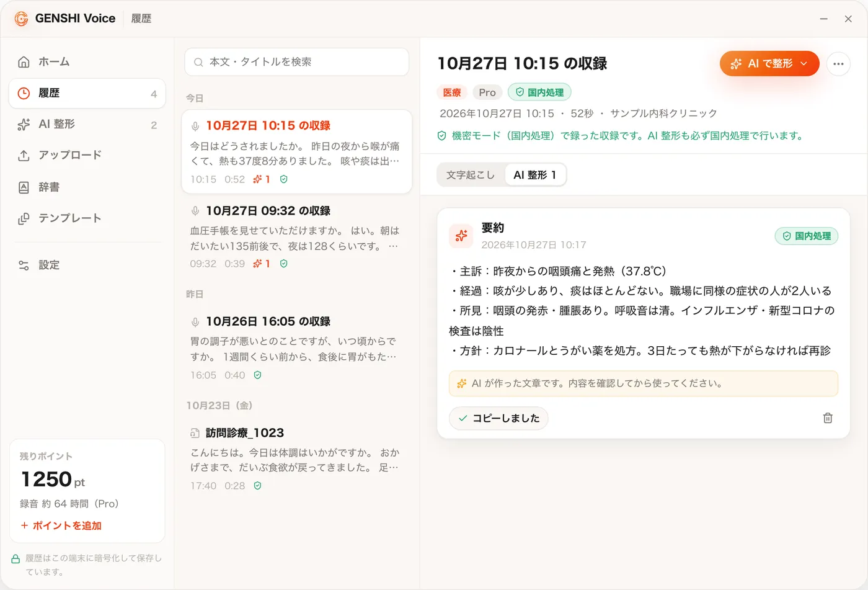Screen dimensions: 868x590
Task: Click the Pro tag
Action: [487, 92]
